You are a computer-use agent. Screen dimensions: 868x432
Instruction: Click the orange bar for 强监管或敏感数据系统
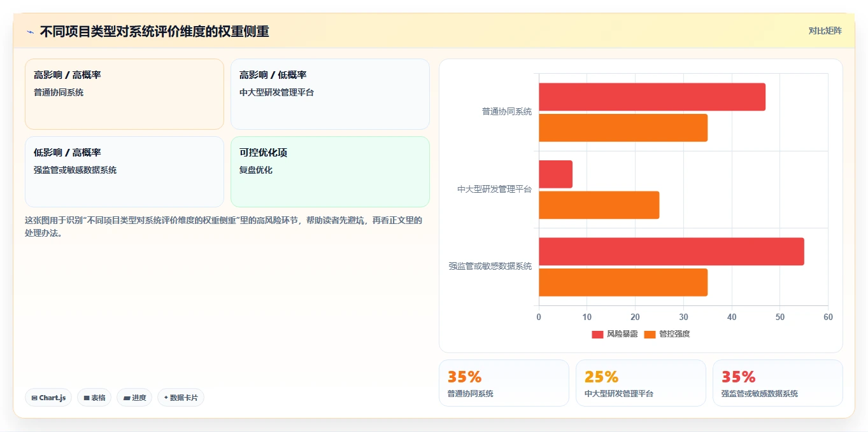point(623,282)
